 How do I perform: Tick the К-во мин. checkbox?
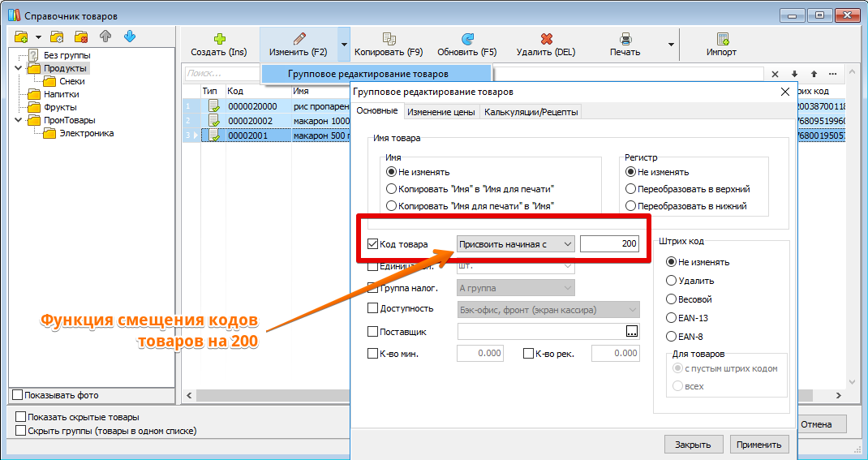[373, 353]
